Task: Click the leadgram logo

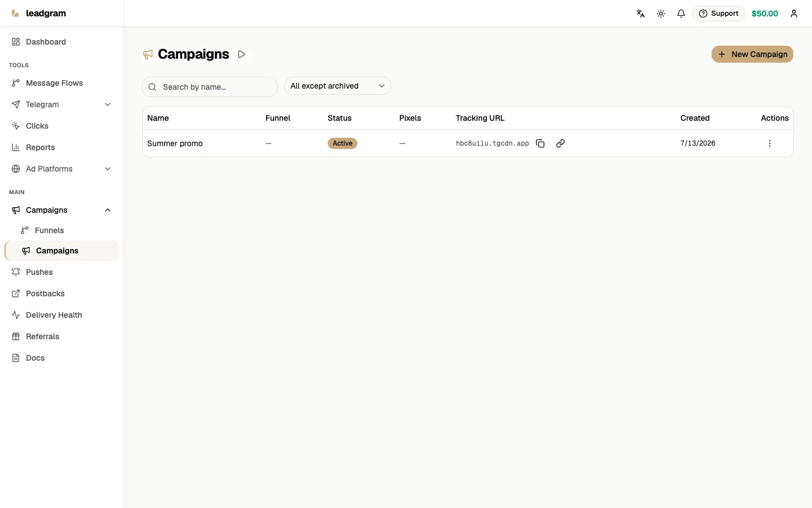Action: 38,14
